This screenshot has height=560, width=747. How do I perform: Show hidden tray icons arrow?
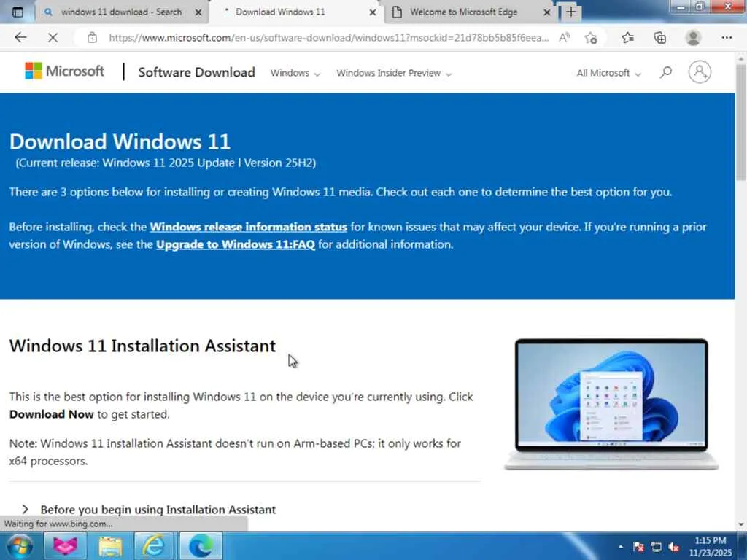621,547
